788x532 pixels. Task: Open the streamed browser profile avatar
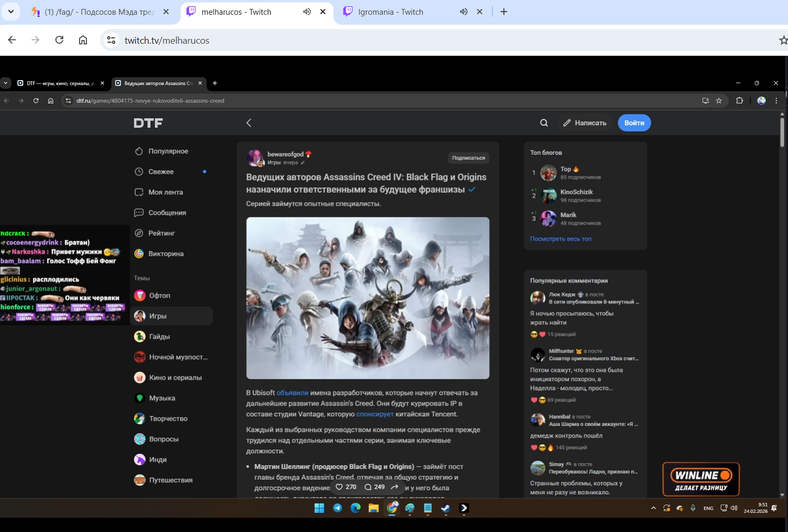pos(761,101)
